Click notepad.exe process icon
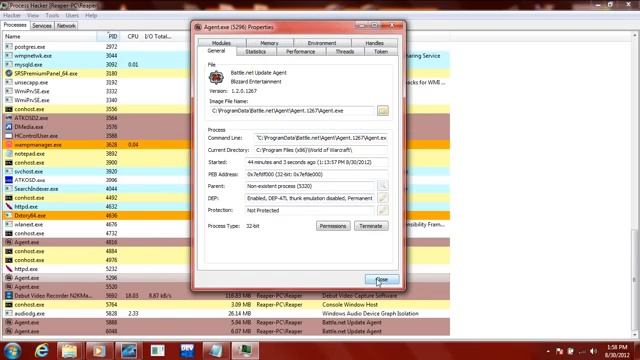Image resolution: width=640 pixels, height=360 pixels. click(9, 153)
